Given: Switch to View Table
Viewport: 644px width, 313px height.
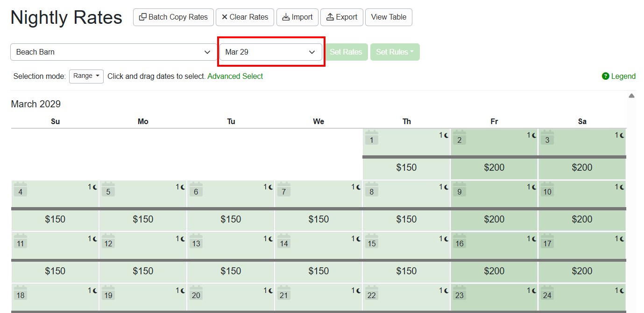Looking at the screenshot, I should pos(389,17).
